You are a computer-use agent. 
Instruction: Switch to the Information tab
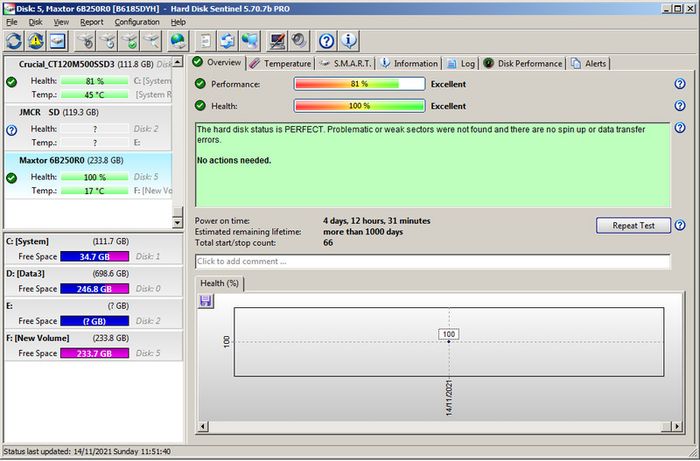[409, 63]
